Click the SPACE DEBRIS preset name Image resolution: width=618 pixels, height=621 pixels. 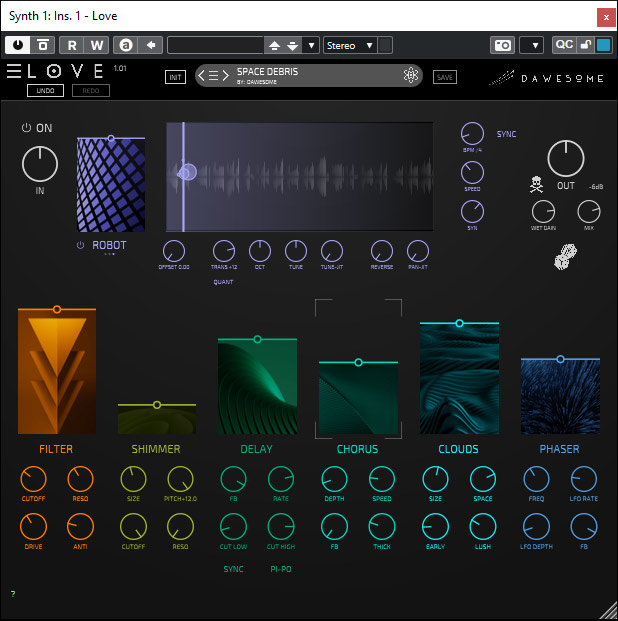tap(267, 72)
